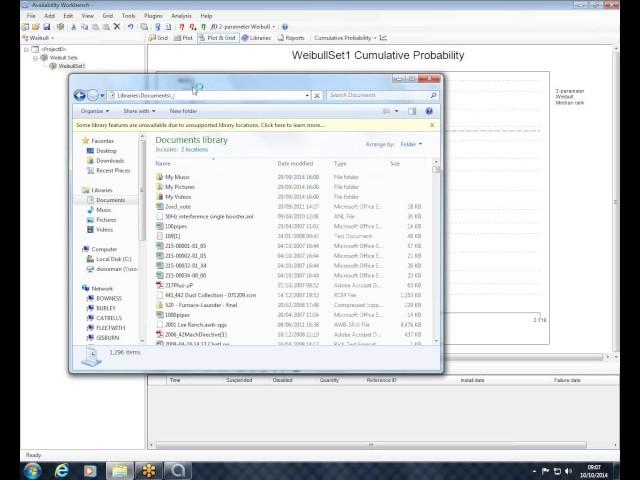Screen dimensions: 640x480
Task: Switch to the Plot view button
Action: click(183, 38)
